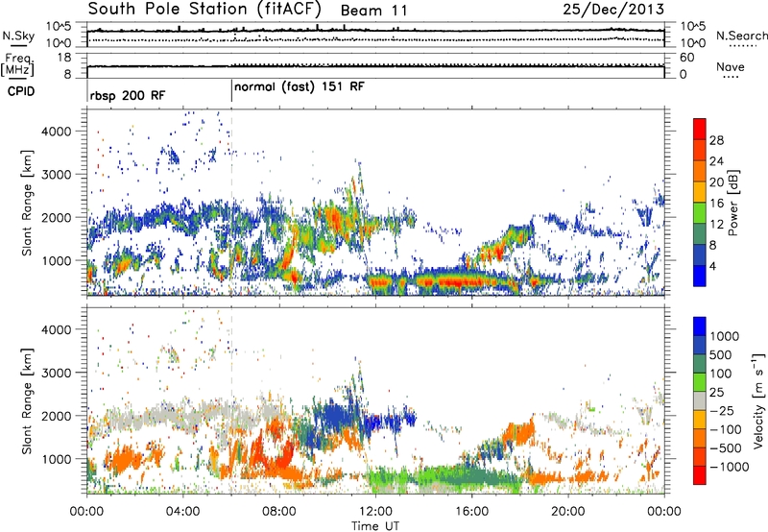Viewport: 768px width, 532px height.
Task: Click the '1000' Velocity colorbar tick
Action: [x=725, y=336]
